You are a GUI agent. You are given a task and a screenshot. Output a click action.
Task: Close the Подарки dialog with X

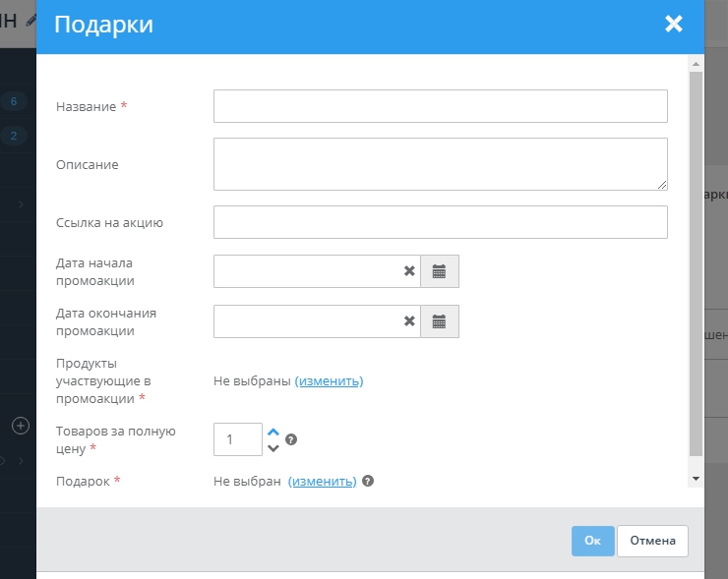(674, 25)
